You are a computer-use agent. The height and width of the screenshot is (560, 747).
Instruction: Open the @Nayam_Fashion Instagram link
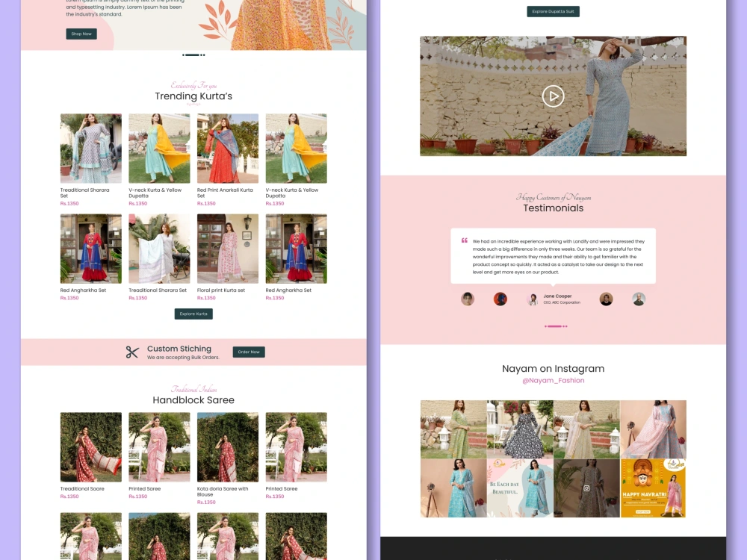553,381
